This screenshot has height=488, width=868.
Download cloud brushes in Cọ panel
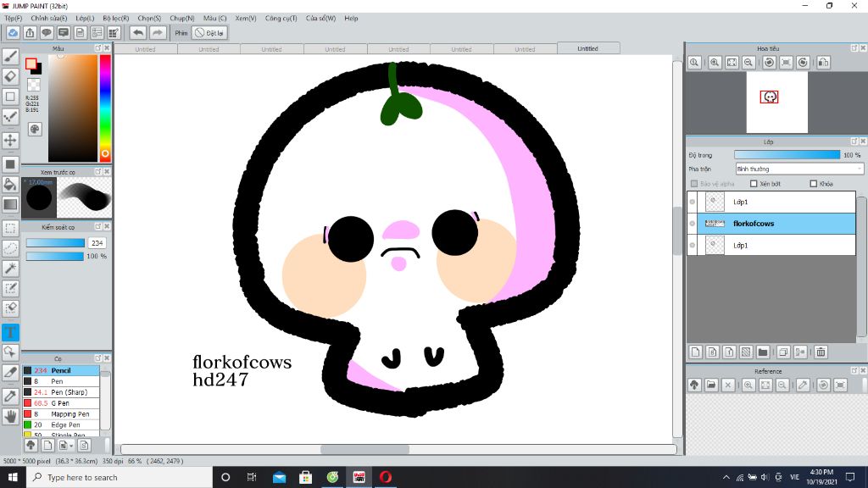click(x=31, y=445)
